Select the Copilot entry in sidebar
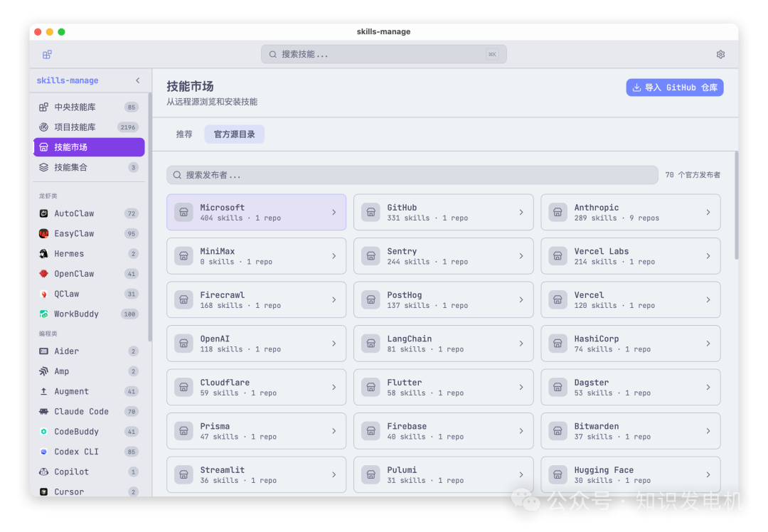768x532 pixels. pyautogui.click(x=44, y=472)
